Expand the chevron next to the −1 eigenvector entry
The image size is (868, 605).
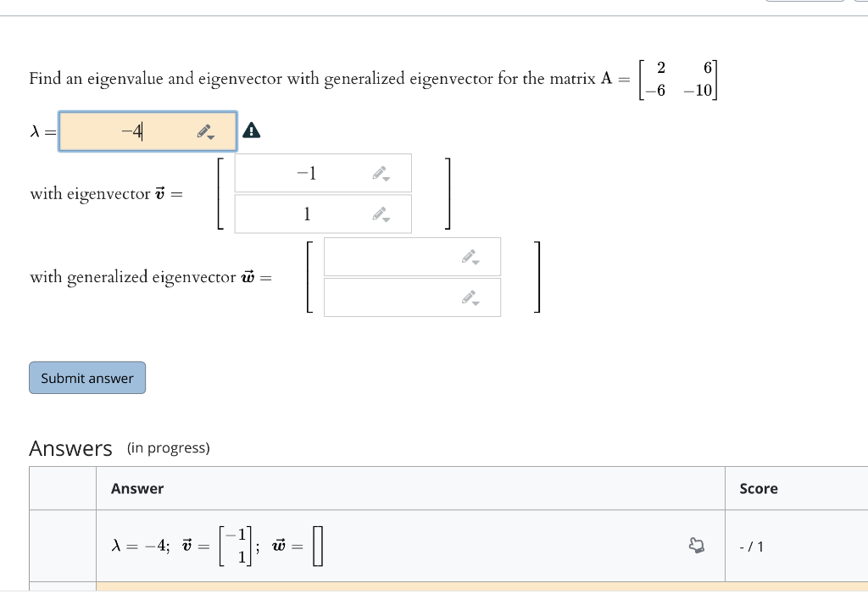coord(386,179)
